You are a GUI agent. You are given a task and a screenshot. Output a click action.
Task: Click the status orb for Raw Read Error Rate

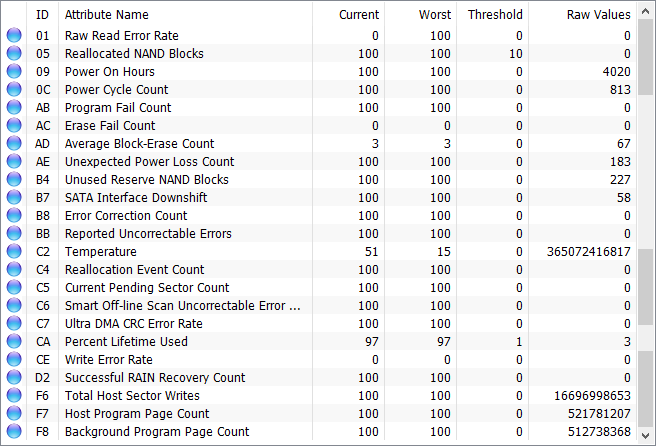tap(14, 36)
